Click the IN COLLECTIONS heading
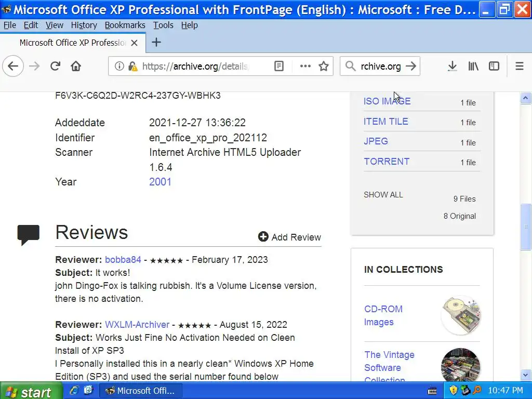 pyautogui.click(x=403, y=270)
